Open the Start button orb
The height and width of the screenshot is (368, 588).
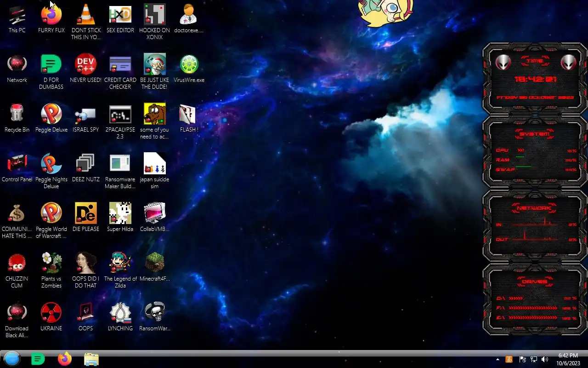[12, 359]
